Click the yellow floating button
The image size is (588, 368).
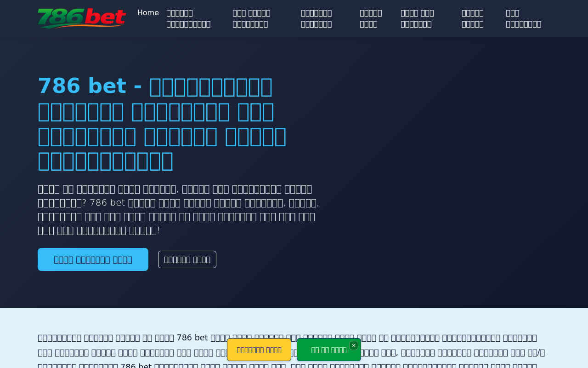pyautogui.click(x=259, y=350)
